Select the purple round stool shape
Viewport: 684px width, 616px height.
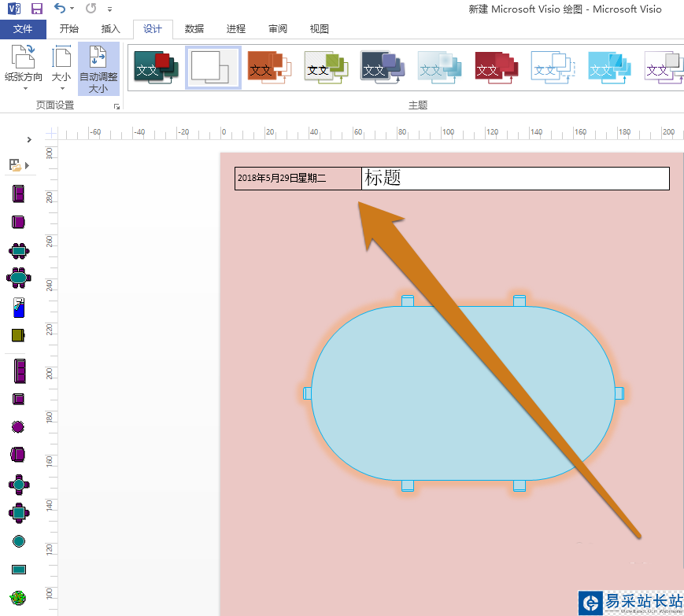coord(18,427)
